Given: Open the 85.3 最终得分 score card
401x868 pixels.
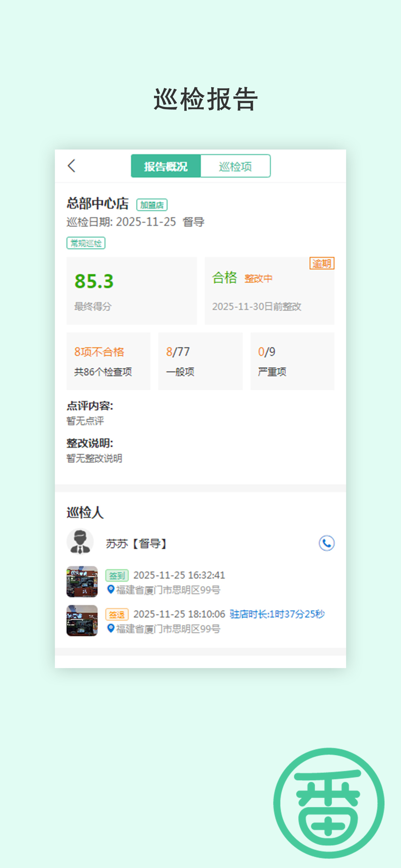Looking at the screenshot, I should coord(131,291).
